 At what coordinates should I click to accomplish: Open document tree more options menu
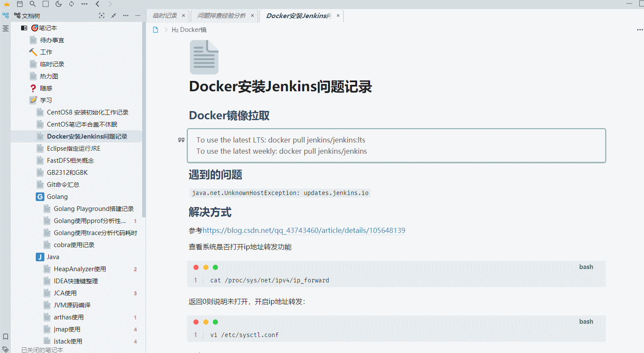(126, 15)
